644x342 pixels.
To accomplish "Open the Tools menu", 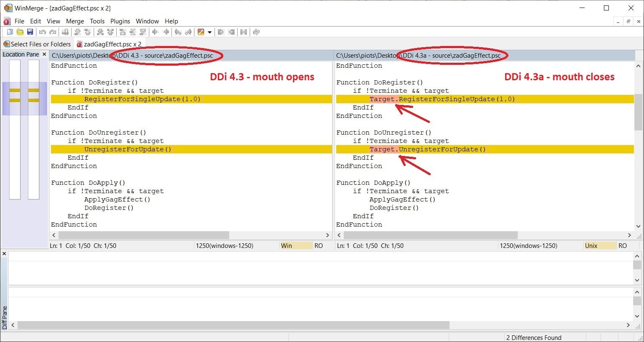I will [x=97, y=21].
